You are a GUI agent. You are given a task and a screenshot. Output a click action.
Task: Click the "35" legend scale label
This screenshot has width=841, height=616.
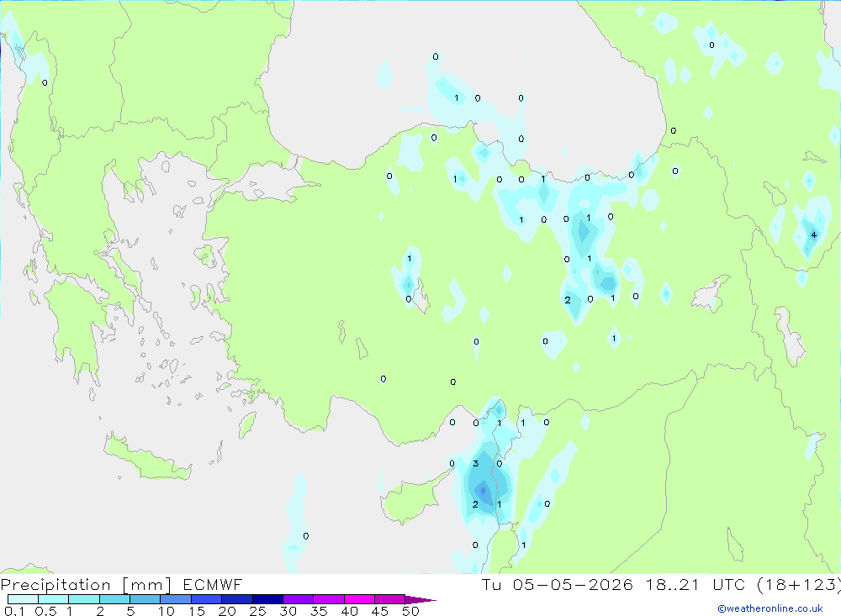tap(319, 611)
